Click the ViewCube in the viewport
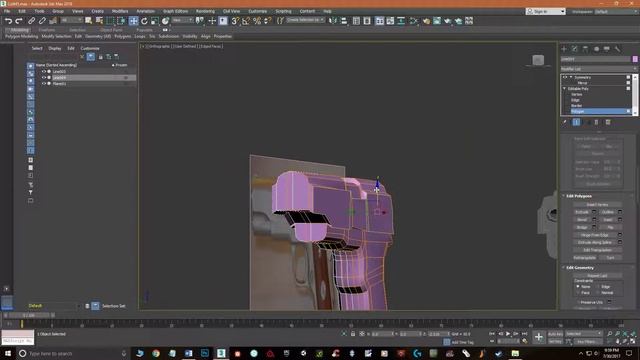The height and width of the screenshot is (360, 640). 538,60
